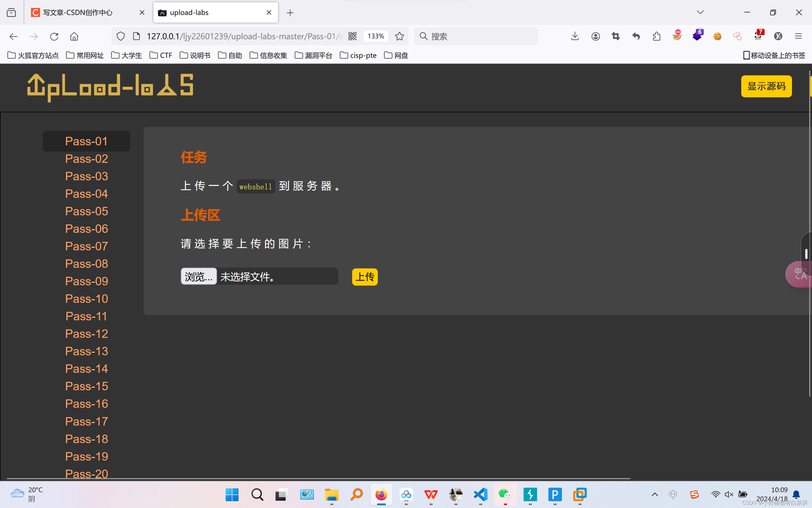Open the Wi-Fi network tray icon

(715, 494)
